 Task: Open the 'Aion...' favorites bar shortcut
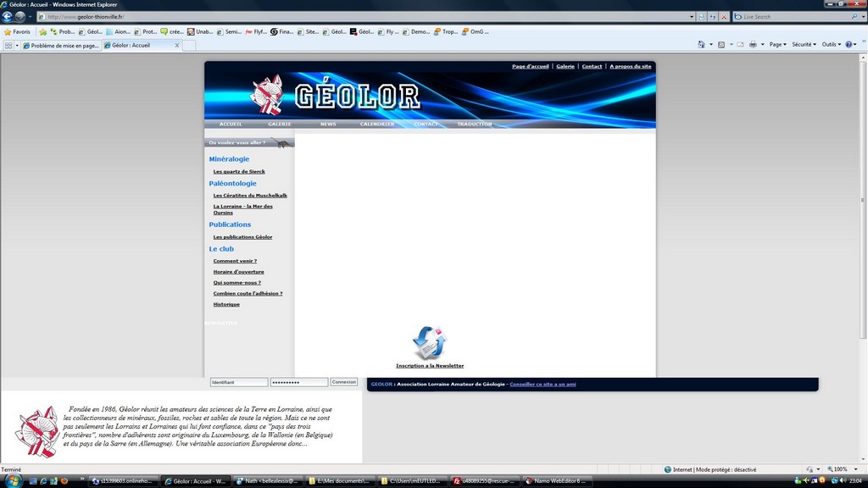[118, 31]
